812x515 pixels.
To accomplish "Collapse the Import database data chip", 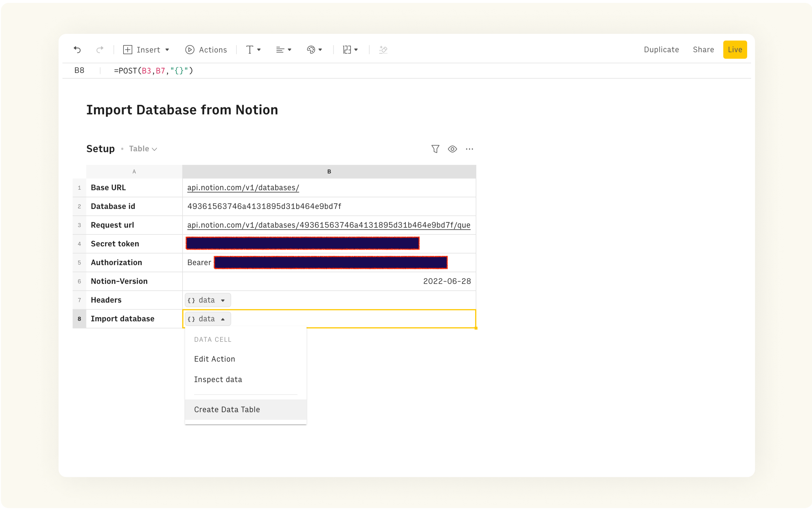I will [x=208, y=319].
